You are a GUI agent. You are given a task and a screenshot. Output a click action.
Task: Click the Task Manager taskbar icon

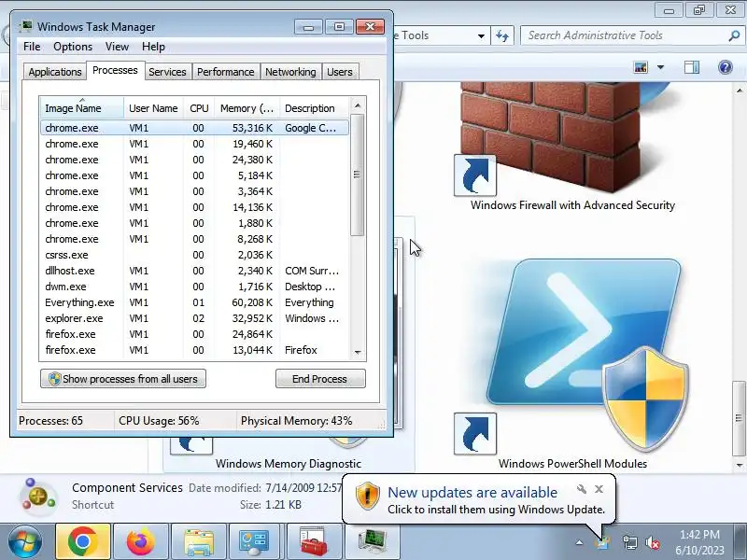click(x=372, y=541)
